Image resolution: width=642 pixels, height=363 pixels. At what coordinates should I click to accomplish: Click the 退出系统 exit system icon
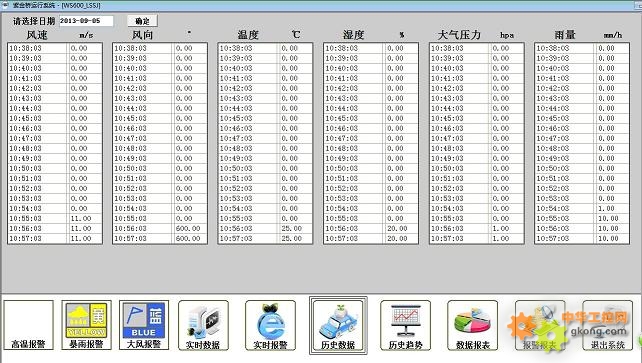pos(608,325)
